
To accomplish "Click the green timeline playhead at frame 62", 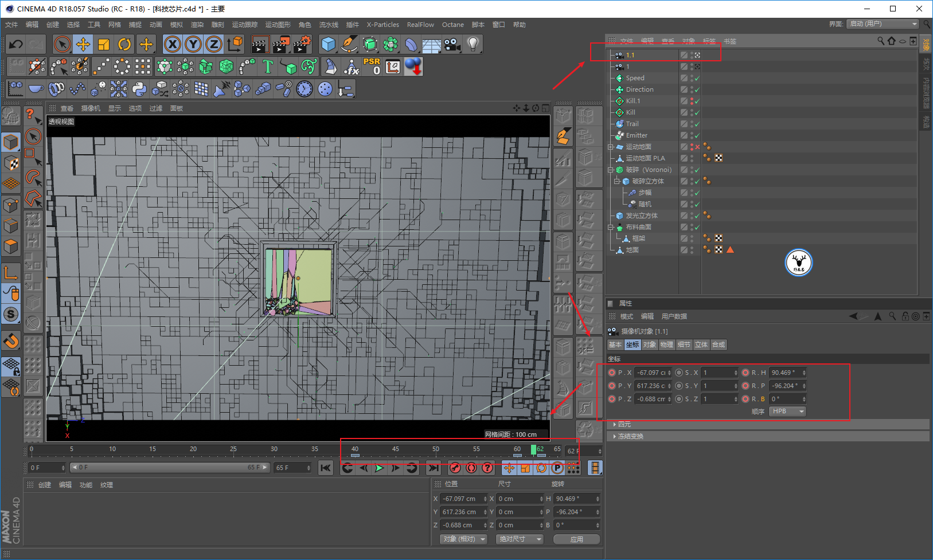I will (x=533, y=450).
